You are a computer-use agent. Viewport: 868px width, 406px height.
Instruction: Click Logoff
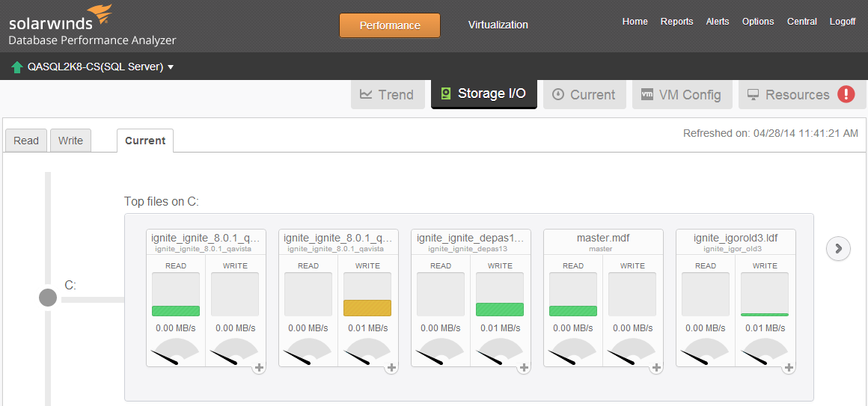click(843, 22)
